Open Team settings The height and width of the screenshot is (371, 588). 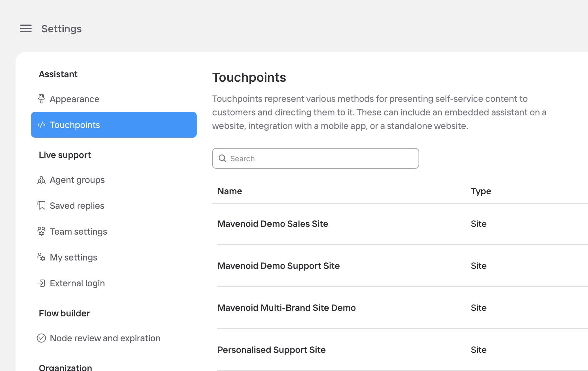click(x=114, y=231)
